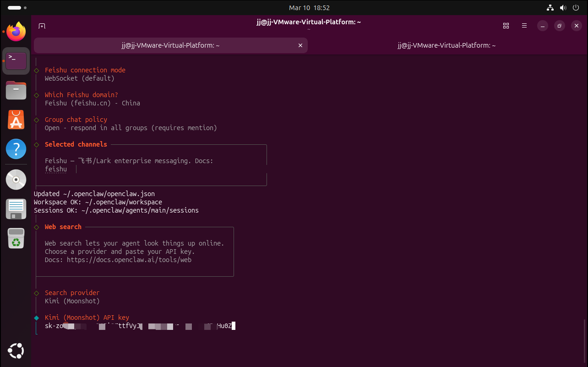Open the terminal tab overview grid
The width and height of the screenshot is (588, 367).
[506, 26]
